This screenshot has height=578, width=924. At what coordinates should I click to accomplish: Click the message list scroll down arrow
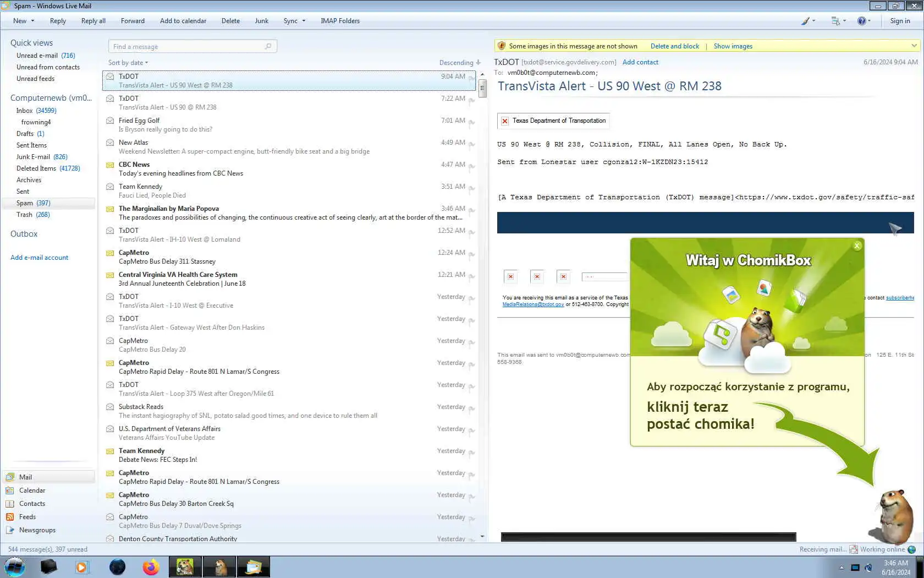tap(482, 536)
